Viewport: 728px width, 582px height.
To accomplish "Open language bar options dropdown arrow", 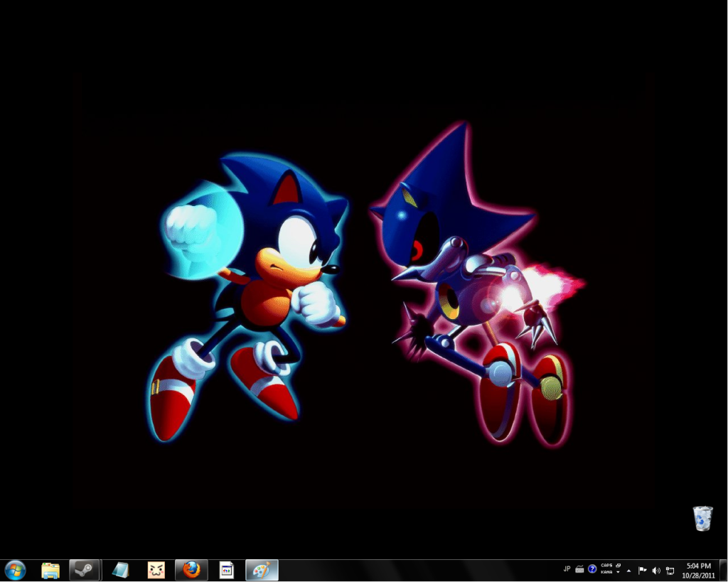I will (619, 573).
